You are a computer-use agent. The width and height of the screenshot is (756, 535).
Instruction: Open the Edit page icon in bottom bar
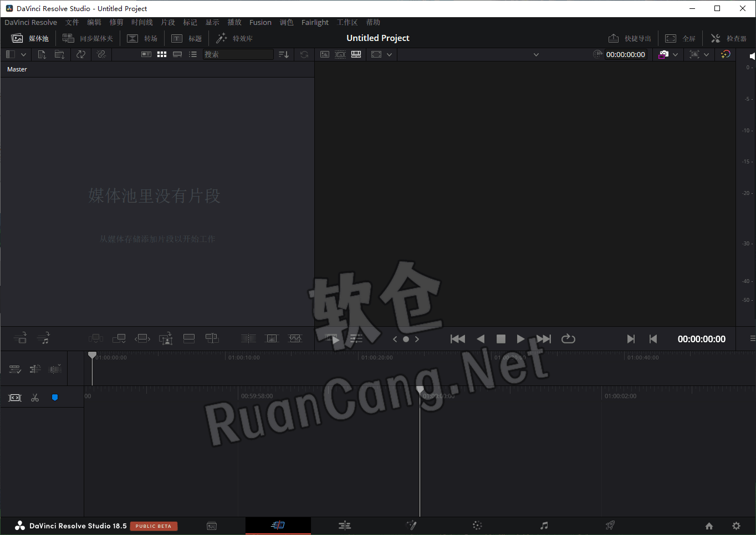pyautogui.click(x=345, y=526)
